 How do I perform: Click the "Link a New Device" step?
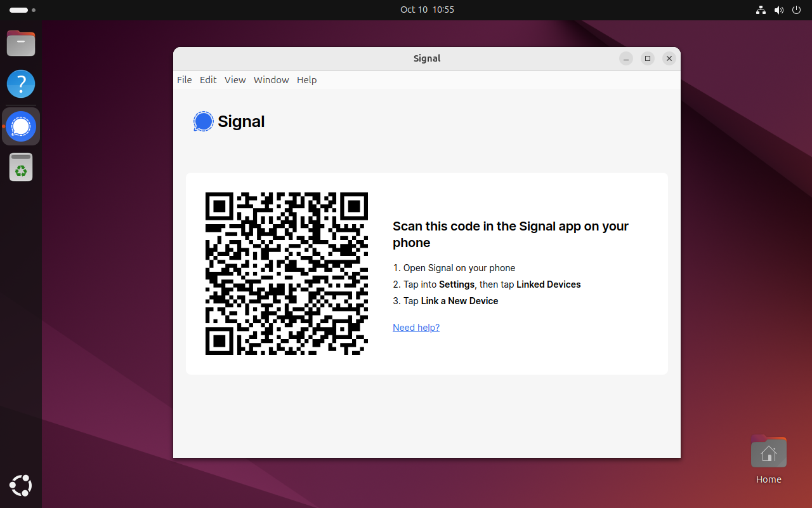point(446,301)
